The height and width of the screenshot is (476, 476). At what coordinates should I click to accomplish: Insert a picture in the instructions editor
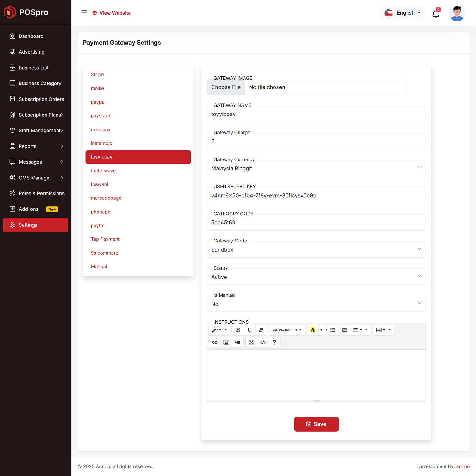(x=226, y=342)
